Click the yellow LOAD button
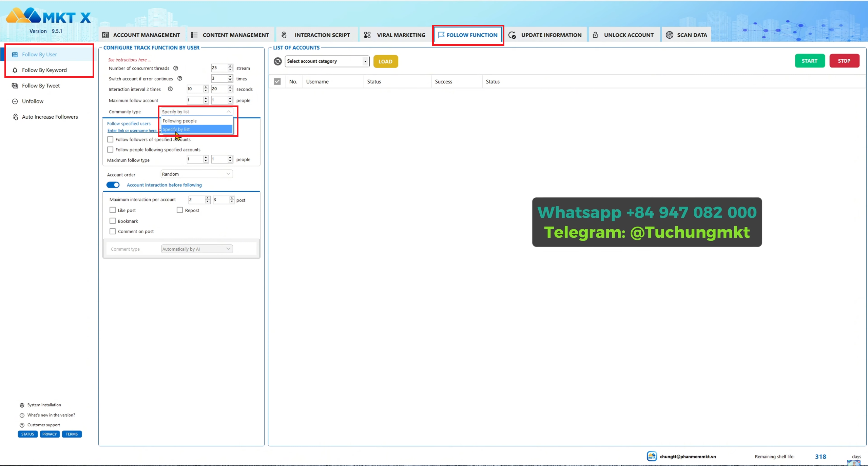 (x=385, y=61)
